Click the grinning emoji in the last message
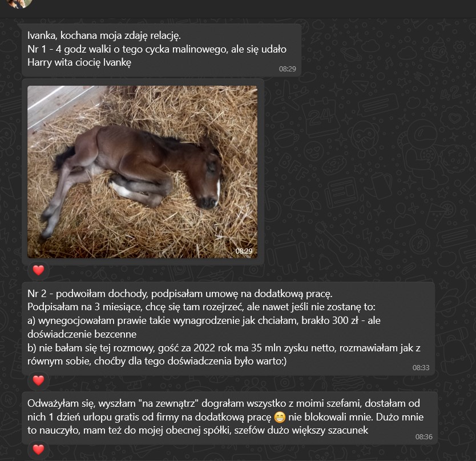Viewport: 476px width, 461px height. tap(280, 417)
